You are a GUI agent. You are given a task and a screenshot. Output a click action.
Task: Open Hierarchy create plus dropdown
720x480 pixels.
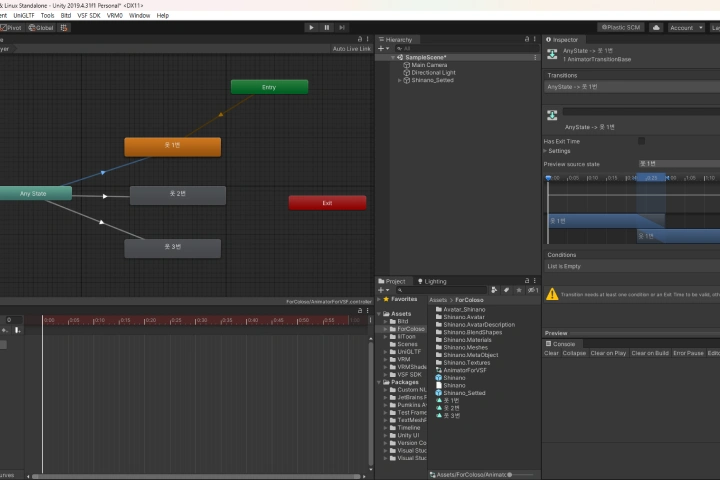coord(383,48)
